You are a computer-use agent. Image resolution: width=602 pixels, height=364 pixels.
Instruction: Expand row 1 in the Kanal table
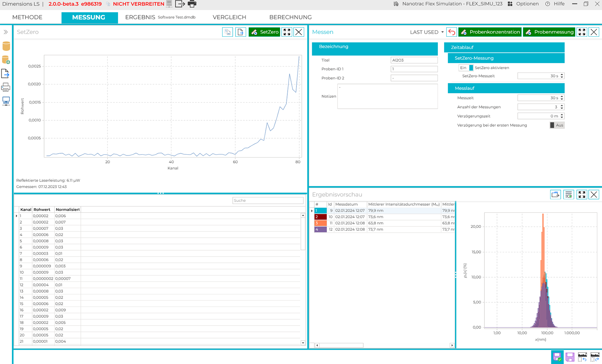(16, 216)
